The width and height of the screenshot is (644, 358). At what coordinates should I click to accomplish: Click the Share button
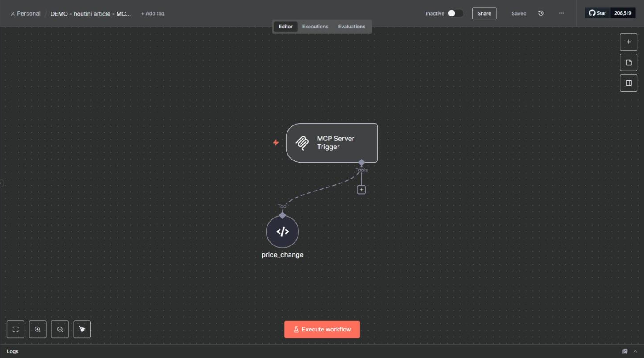pos(484,13)
